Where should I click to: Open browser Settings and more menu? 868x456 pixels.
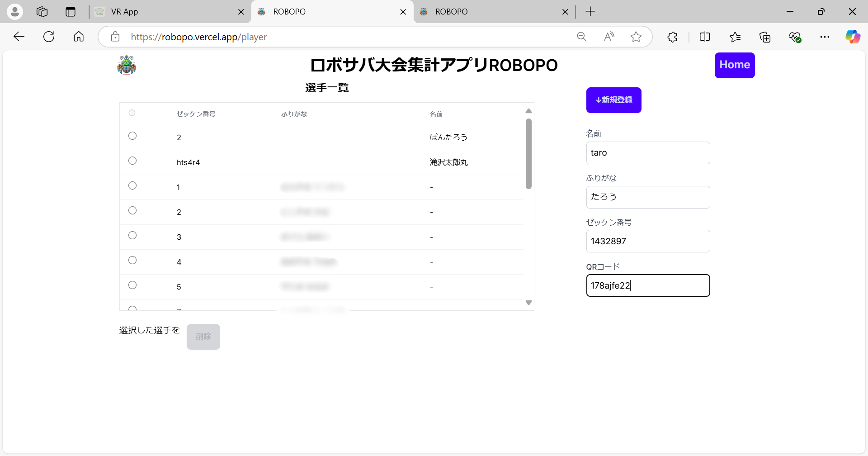[825, 37]
